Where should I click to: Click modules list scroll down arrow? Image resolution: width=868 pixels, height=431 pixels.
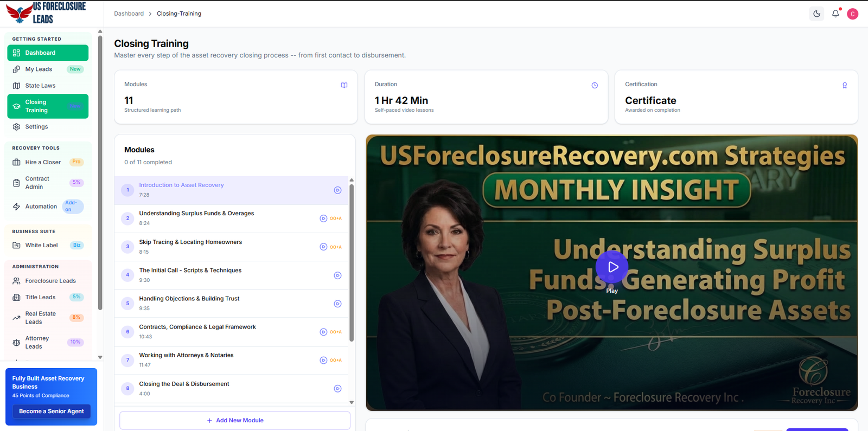coord(352,402)
